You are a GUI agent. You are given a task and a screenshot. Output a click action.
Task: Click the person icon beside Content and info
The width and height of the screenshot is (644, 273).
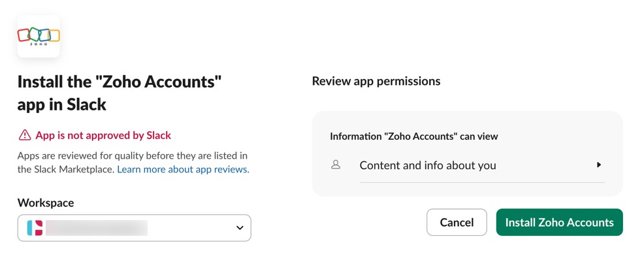336,165
